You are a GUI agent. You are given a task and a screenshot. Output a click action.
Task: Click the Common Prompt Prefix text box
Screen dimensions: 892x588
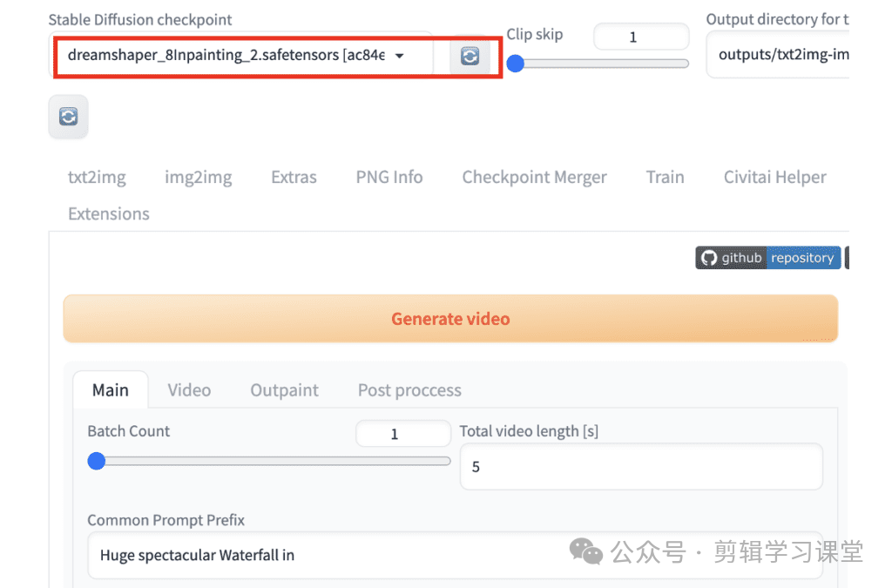click(455, 555)
